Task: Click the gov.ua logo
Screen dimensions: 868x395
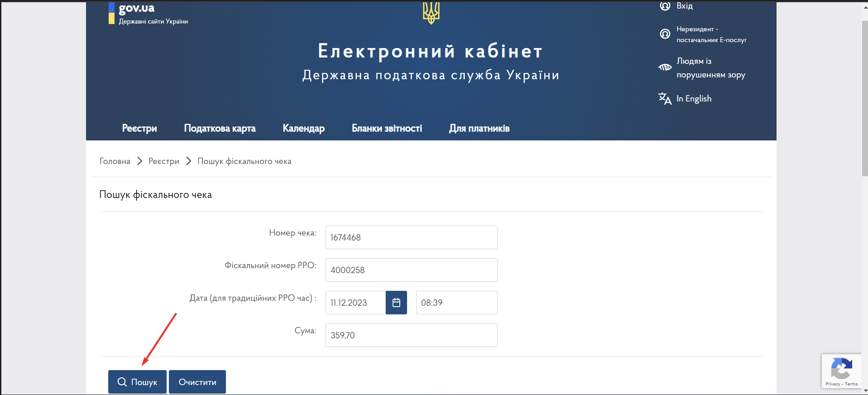Action: [136, 8]
